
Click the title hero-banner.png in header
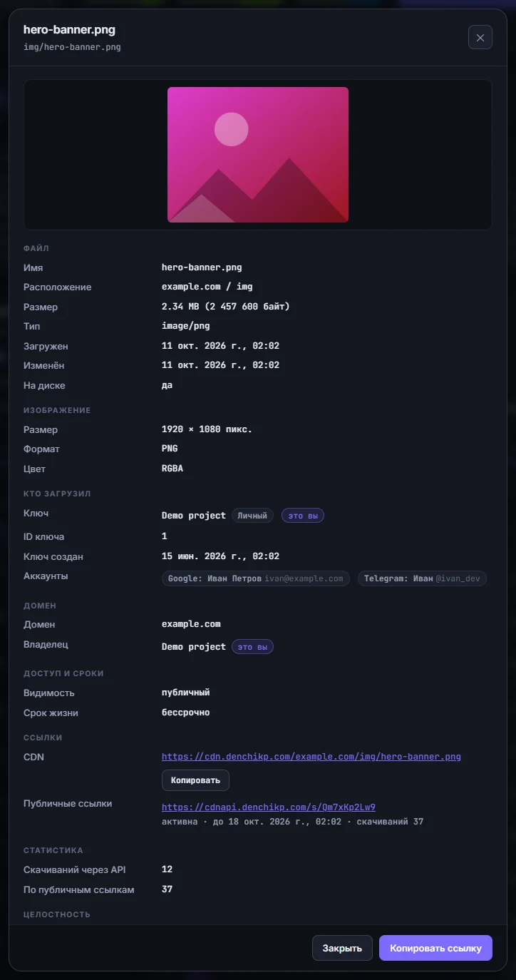click(69, 30)
